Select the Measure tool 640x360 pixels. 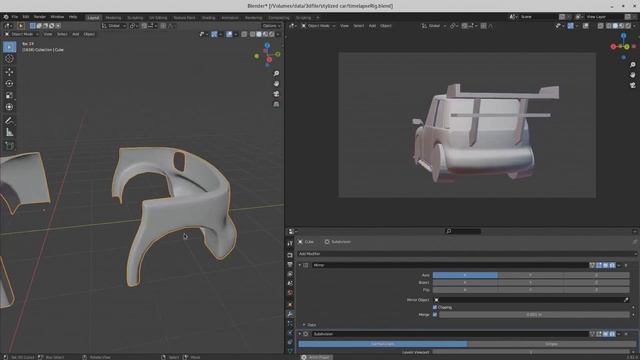[9, 132]
